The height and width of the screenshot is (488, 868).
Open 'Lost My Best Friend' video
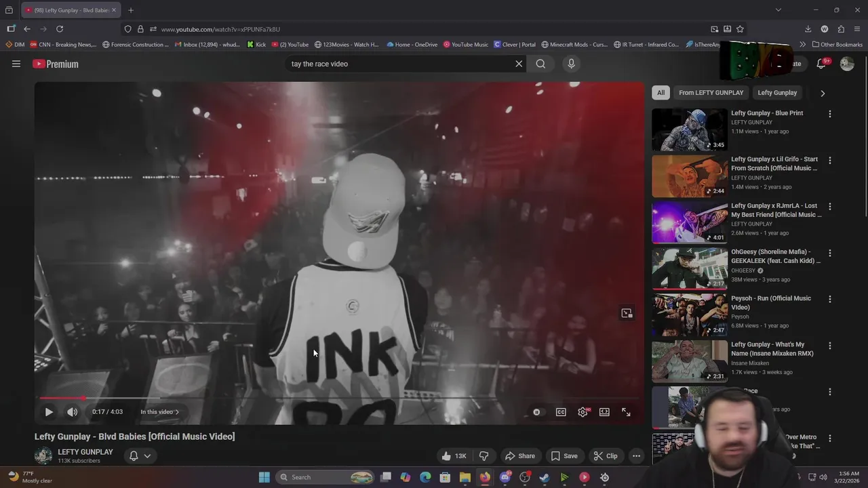tap(689, 222)
